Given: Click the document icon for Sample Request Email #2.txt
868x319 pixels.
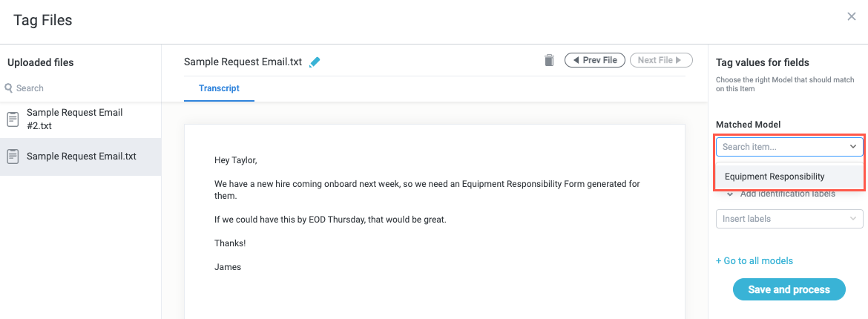Looking at the screenshot, I should coord(13,119).
